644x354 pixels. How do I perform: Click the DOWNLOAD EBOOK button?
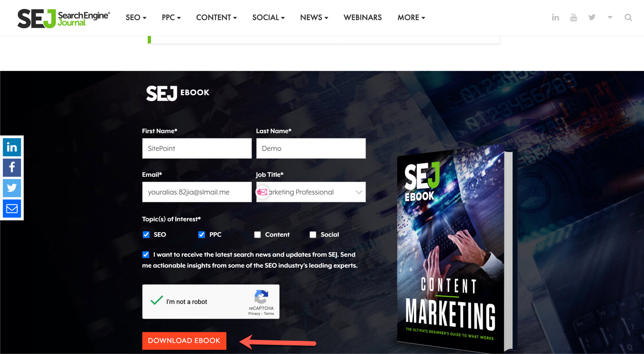[184, 341]
